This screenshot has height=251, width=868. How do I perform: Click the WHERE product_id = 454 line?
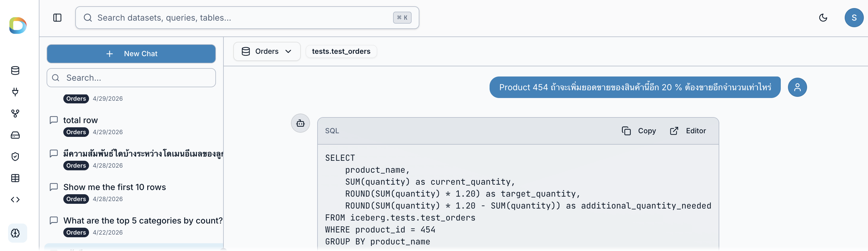380,230
